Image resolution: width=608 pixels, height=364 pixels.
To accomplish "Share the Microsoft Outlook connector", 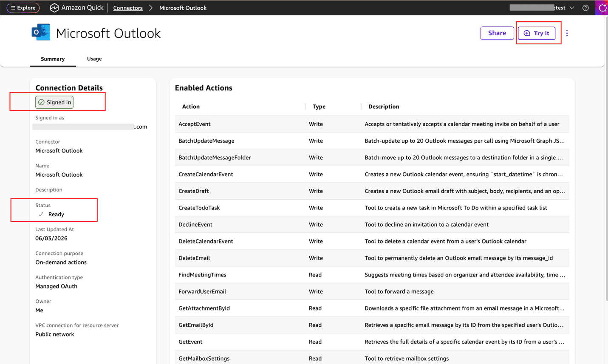I will [x=497, y=33].
